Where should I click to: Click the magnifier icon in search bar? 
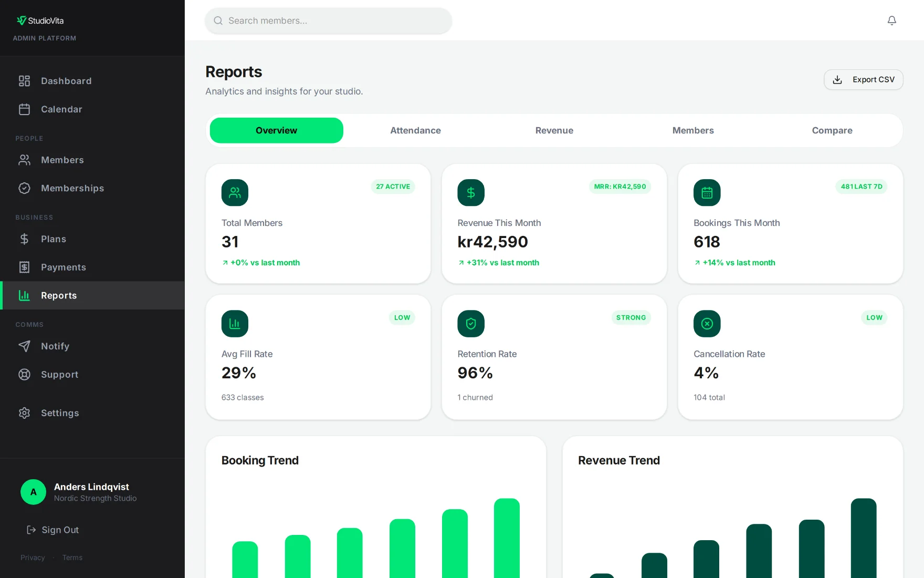click(218, 20)
